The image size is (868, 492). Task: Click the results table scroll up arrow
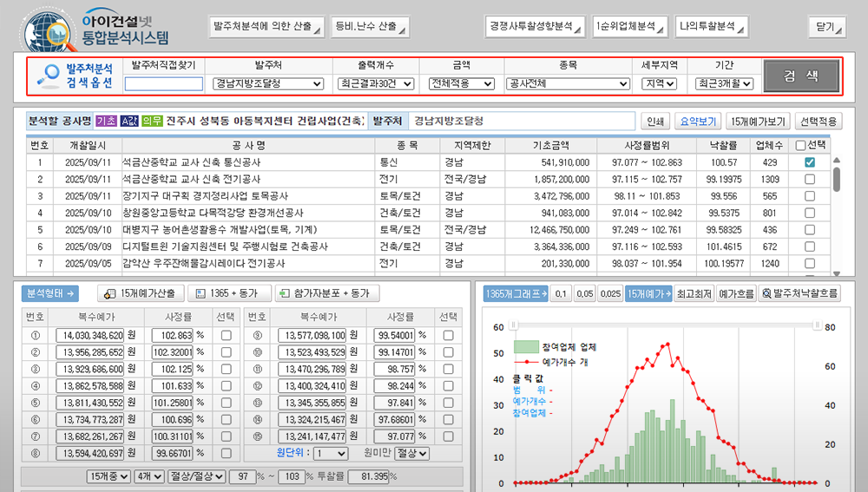tap(837, 160)
